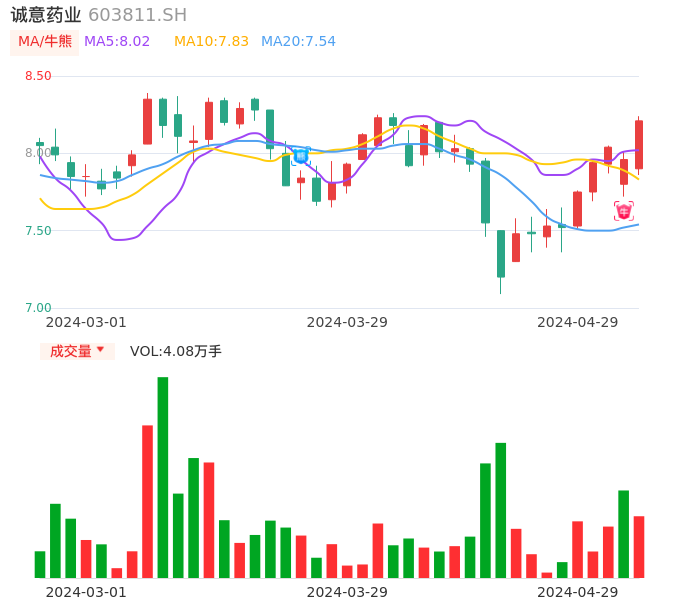Click the 2024-04-29 date label under volume chart
The height and width of the screenshot is (606, 686).
[578, 592]
